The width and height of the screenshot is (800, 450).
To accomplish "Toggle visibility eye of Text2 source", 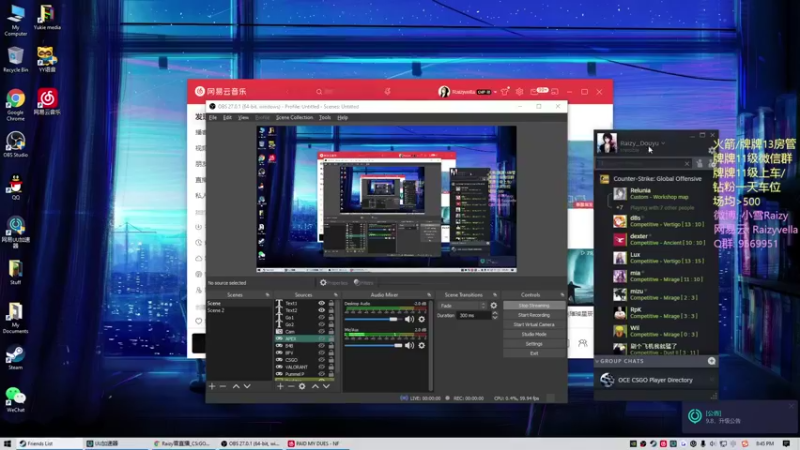I will pos(321,310).
